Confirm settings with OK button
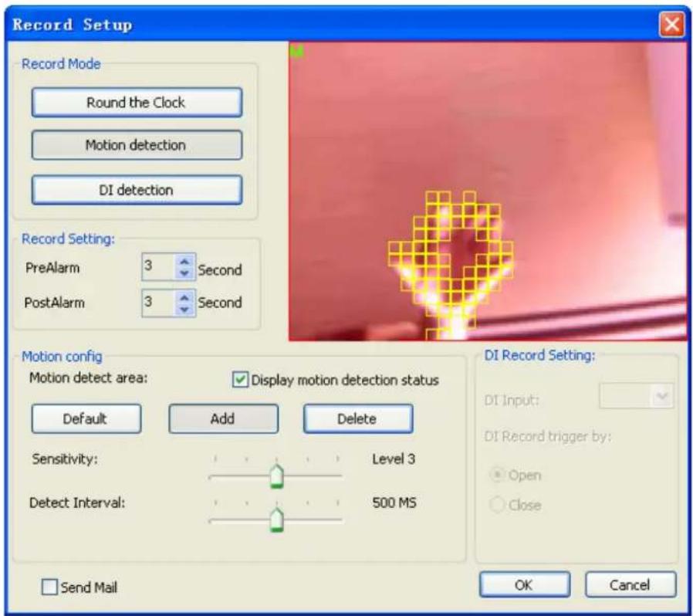The image size is (693, 616). (524, 584)
